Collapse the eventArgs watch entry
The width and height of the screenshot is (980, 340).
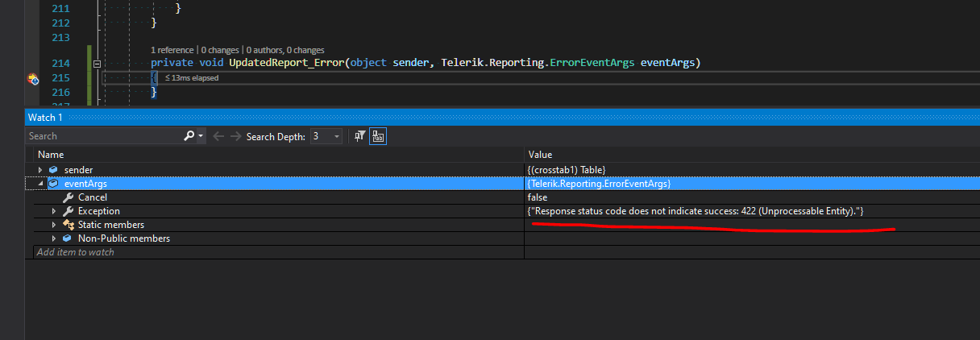point(40,184)
